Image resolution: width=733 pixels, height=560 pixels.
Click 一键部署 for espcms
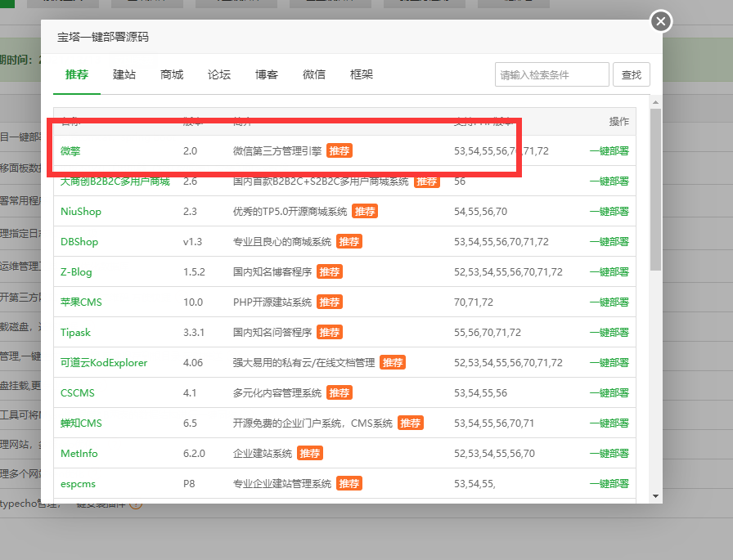609,484
